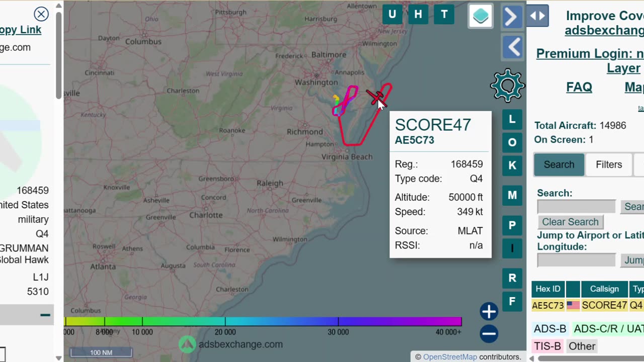The image size is (644, 362).
Task: Click the MLAT source value
Action: point(470,231)
